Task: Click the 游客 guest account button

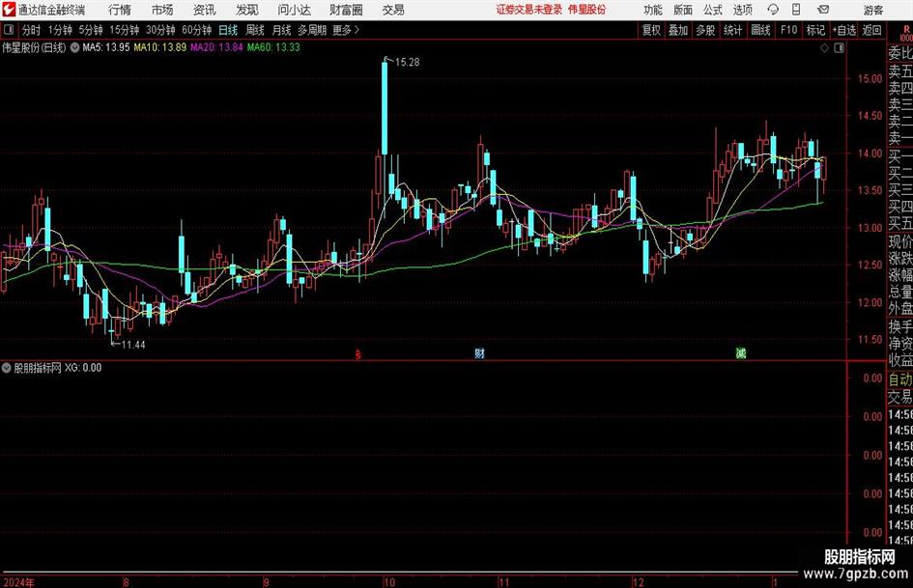Action: 872,10
